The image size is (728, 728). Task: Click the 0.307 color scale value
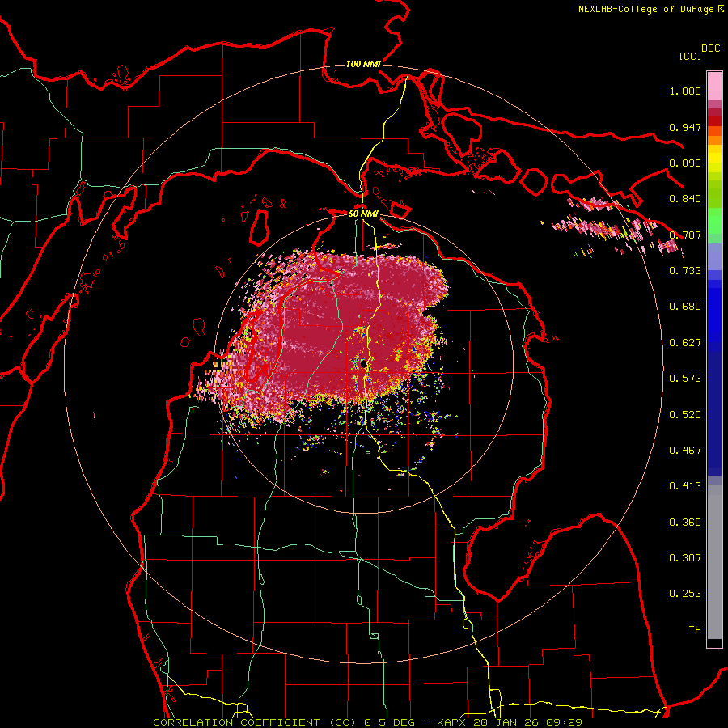(x=685, y=558)
